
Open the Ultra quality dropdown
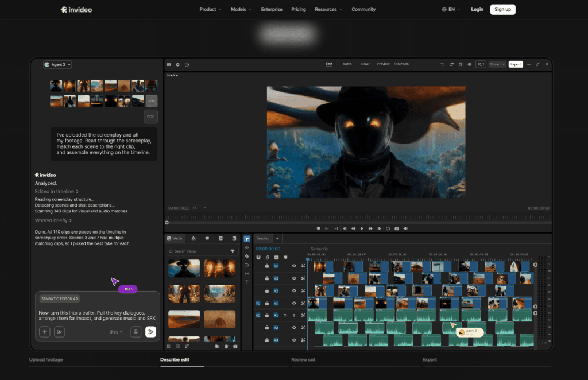point(116,332)
